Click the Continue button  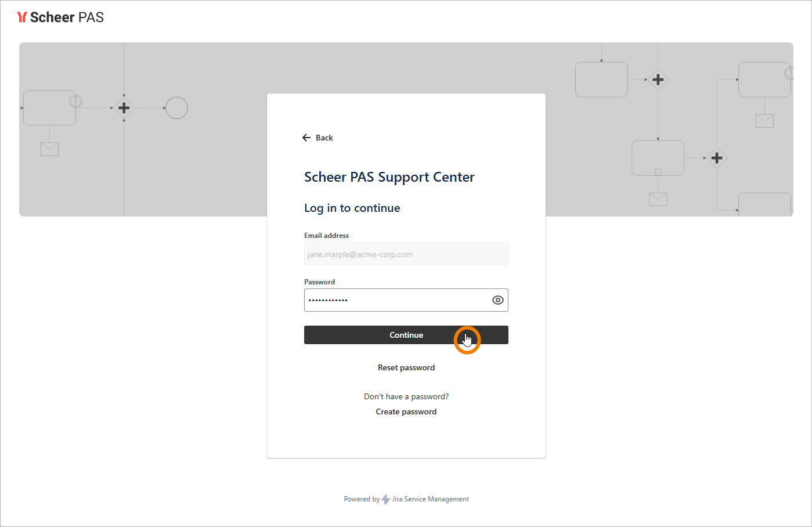pos(406,335)
